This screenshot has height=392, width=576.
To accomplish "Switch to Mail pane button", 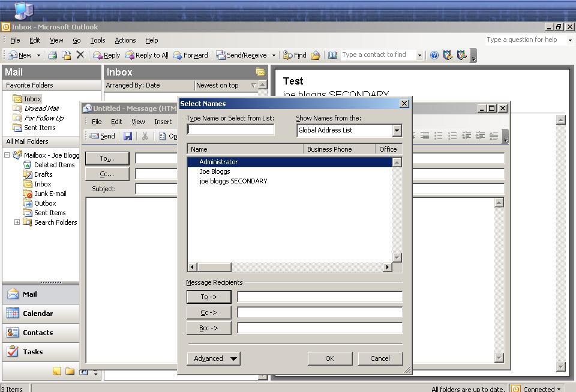I will click(41, 294).
